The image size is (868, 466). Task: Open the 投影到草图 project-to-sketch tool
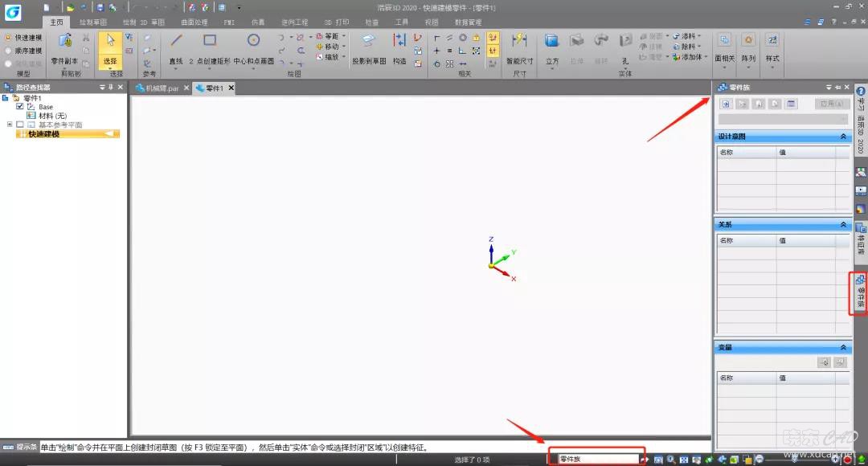[369, 47]
